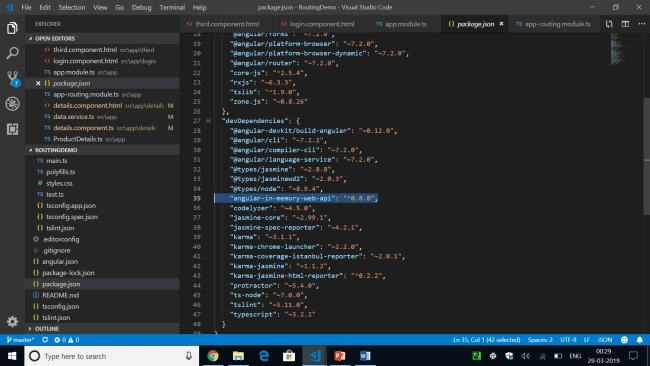Image resolution: width=650 pixels, height=366 pixels.
Task: Open the Explorer view in activity bar
Action: click(12, 28)
